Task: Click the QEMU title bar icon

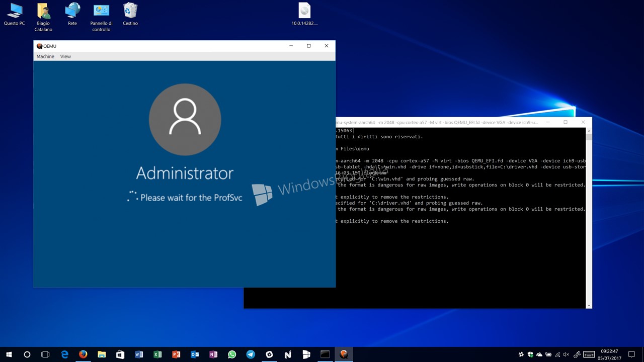Action: pos(39,46)
